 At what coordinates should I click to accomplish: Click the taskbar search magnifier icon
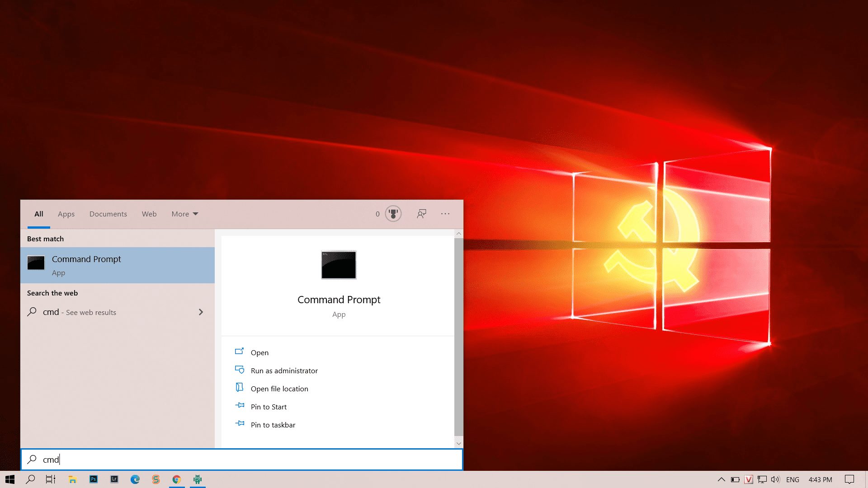[30, 479]
